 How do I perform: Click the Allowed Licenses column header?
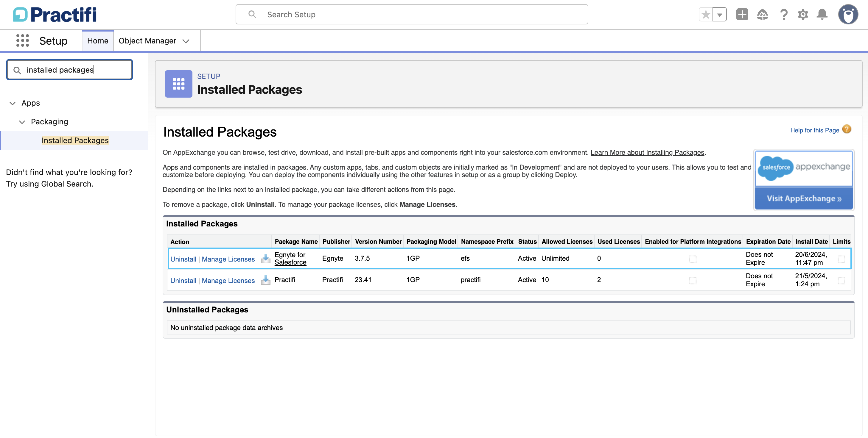[567, 242]
